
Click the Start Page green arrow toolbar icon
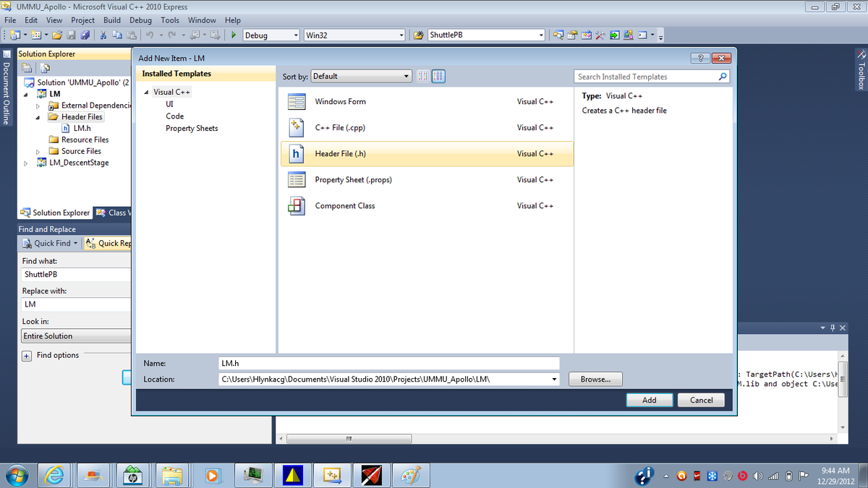[614, 35]
